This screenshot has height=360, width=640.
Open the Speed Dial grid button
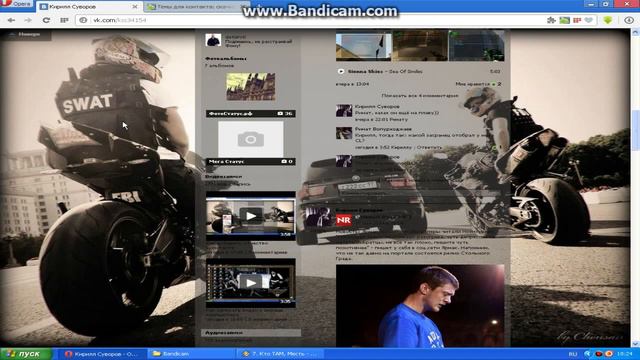(x=64, y=20)
